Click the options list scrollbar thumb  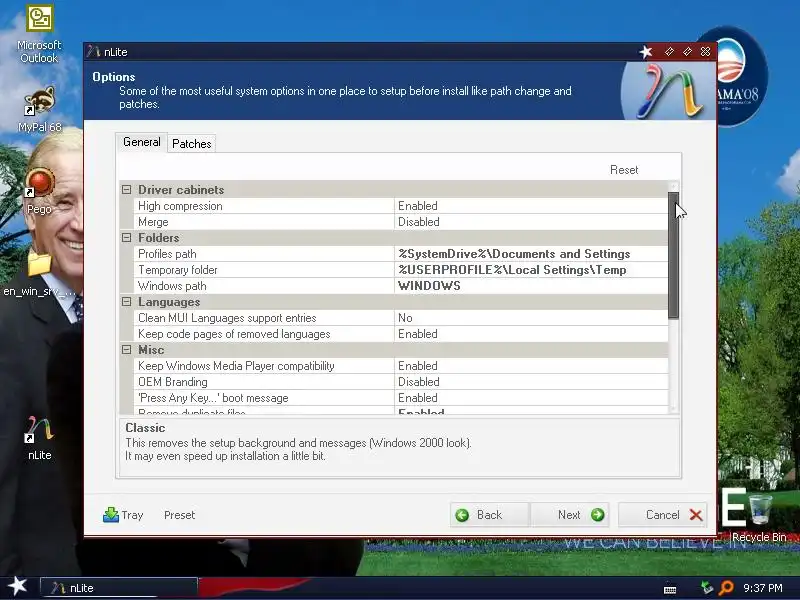coord(673,255)
